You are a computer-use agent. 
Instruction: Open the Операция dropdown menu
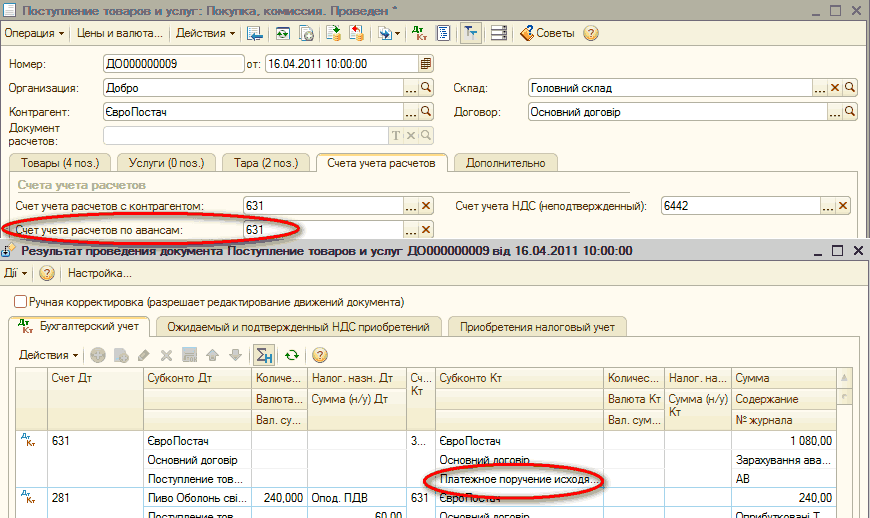coord(34,33)
